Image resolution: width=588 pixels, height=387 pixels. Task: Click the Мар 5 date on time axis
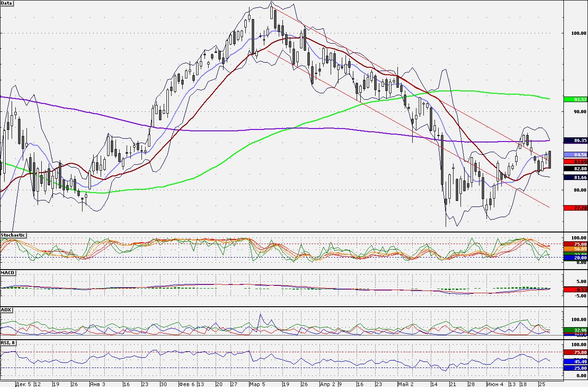(256, 384)
